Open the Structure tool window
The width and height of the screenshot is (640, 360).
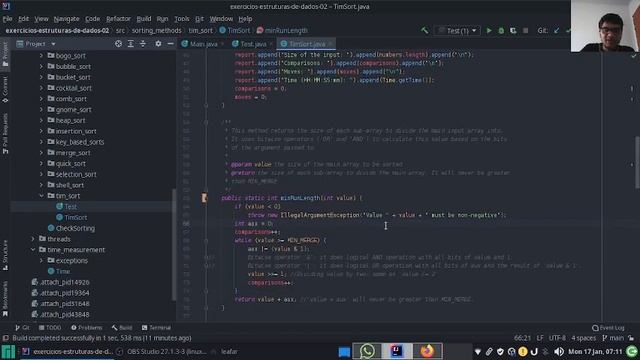pos(5,255)
